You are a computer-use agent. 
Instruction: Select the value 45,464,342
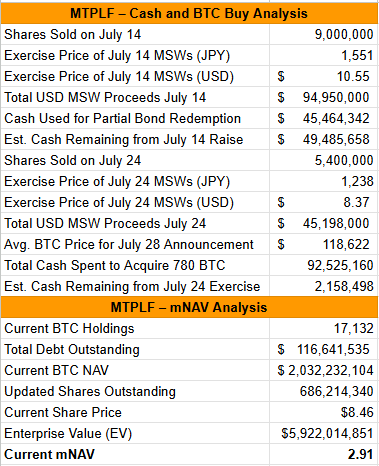coord(336,119)
